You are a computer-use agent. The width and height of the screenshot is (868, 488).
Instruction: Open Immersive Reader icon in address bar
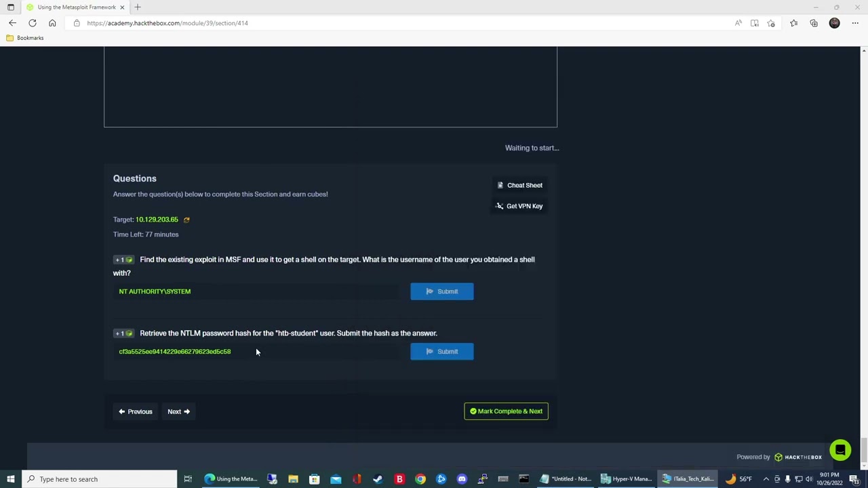(x=754, y=23)
